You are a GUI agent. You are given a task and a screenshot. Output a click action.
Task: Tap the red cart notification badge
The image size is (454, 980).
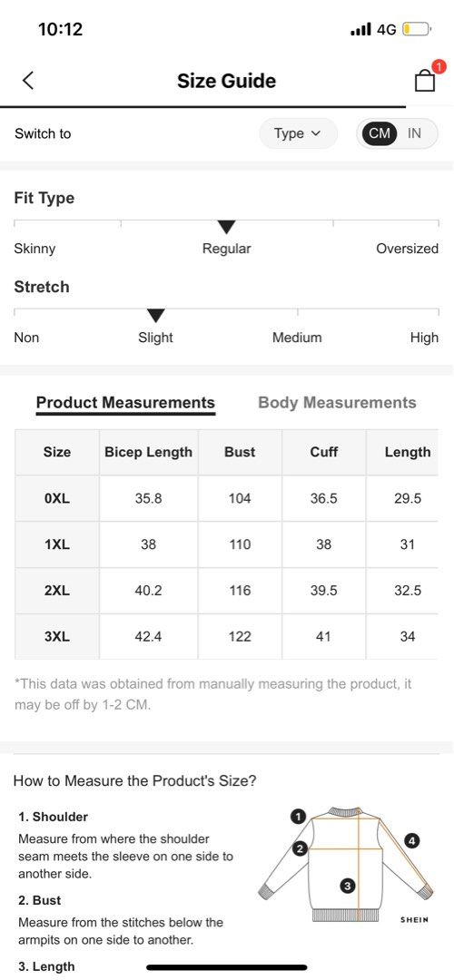pyautogui.click(x=439, y=67)
